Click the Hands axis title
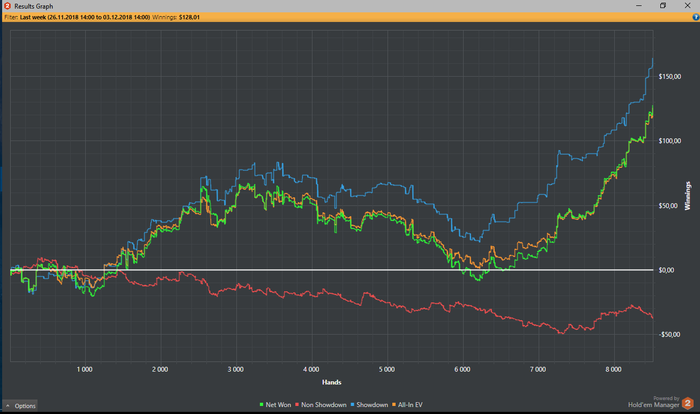 (x=332, y=382)
